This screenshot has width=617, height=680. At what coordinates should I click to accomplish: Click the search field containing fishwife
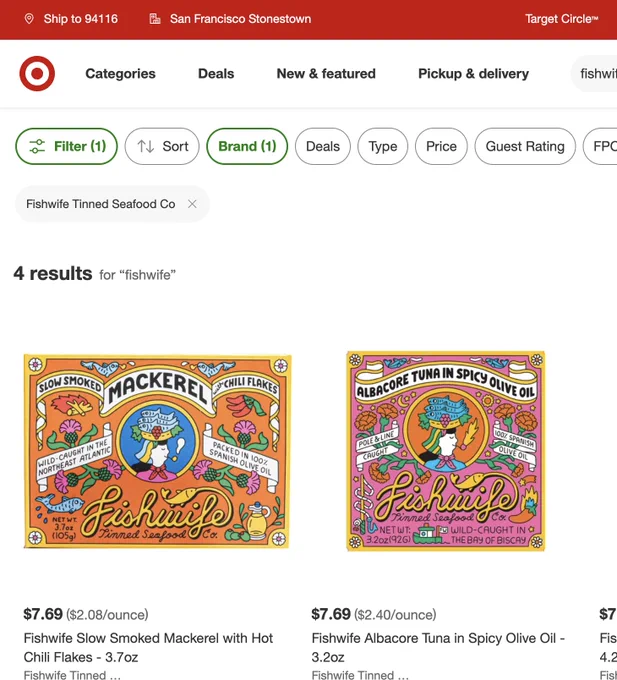[x=595, y=74]
